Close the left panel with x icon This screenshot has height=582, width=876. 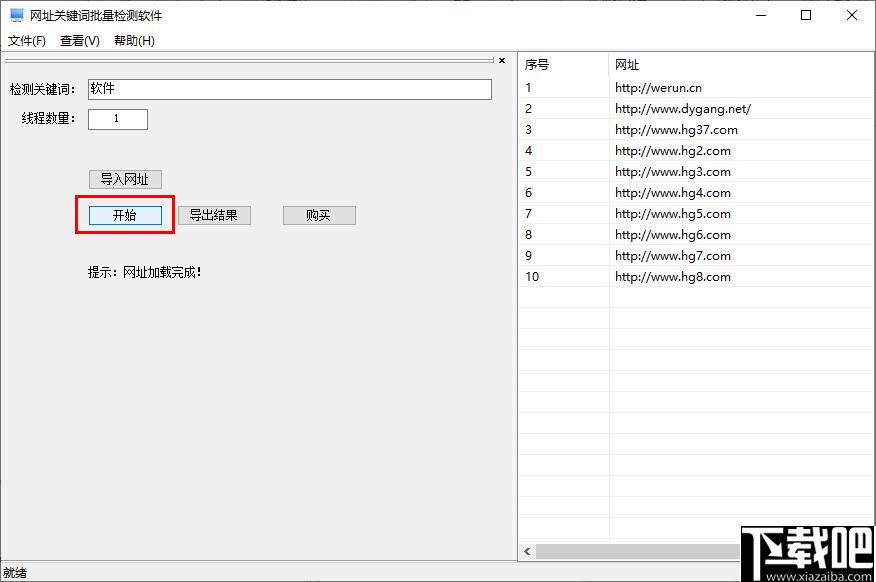click(502, 61)
